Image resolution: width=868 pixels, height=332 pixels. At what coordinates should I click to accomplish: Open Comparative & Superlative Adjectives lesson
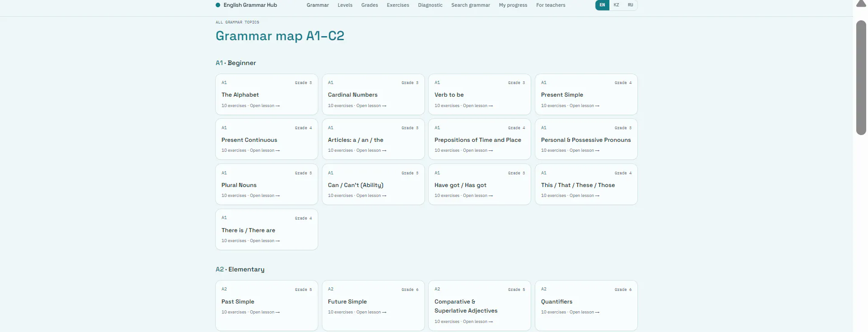click(x=480, y=306)
